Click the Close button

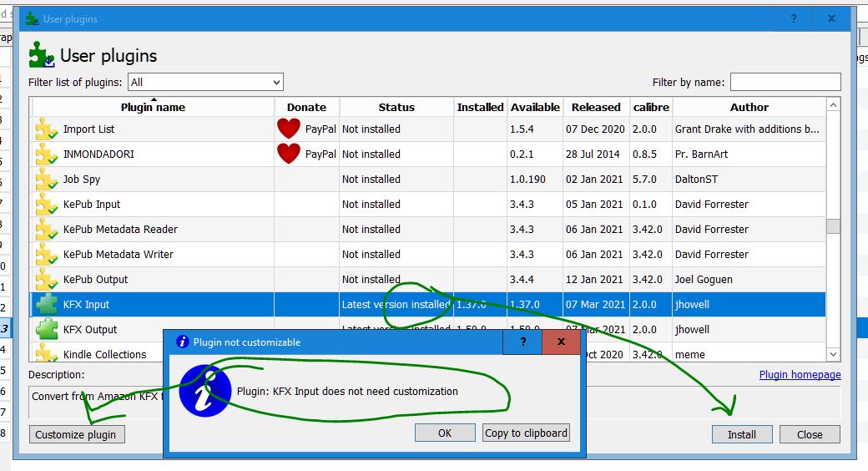(x=810, y=434)
